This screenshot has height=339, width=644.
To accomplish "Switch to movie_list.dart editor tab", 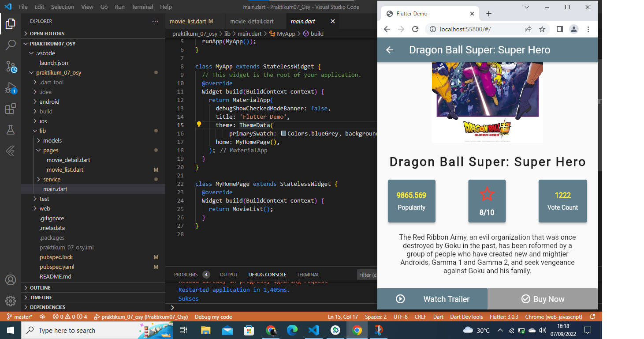I will 194,21.
